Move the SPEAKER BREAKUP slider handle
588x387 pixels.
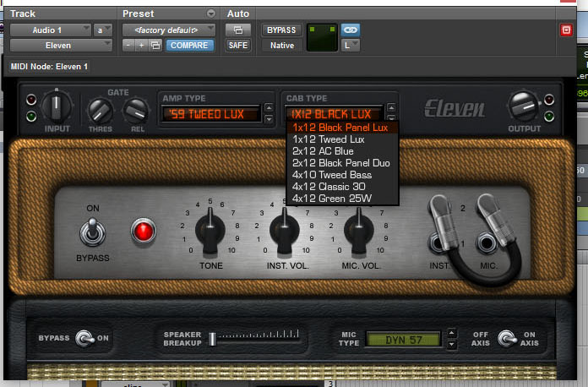[213, 339]
